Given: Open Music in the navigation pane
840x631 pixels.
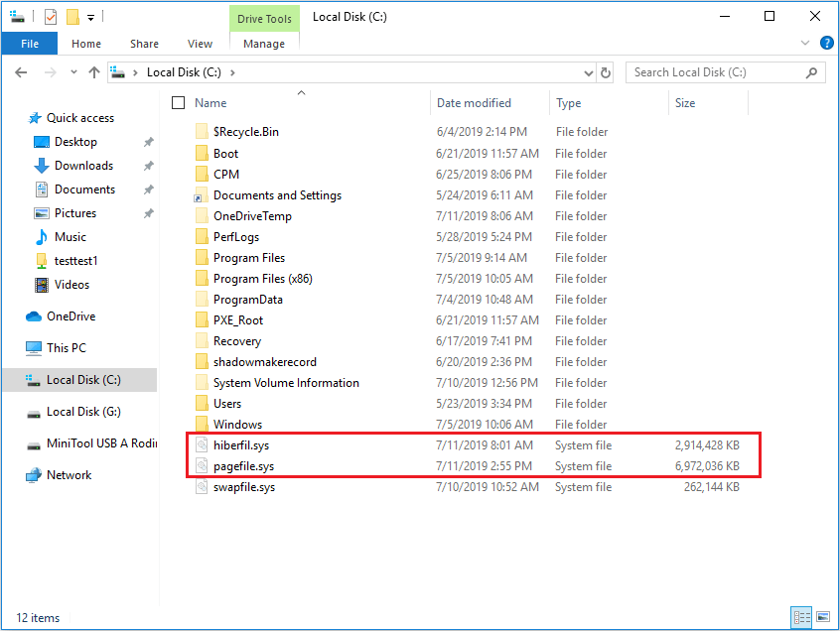Looking at the screenshot, I should 70,237.
